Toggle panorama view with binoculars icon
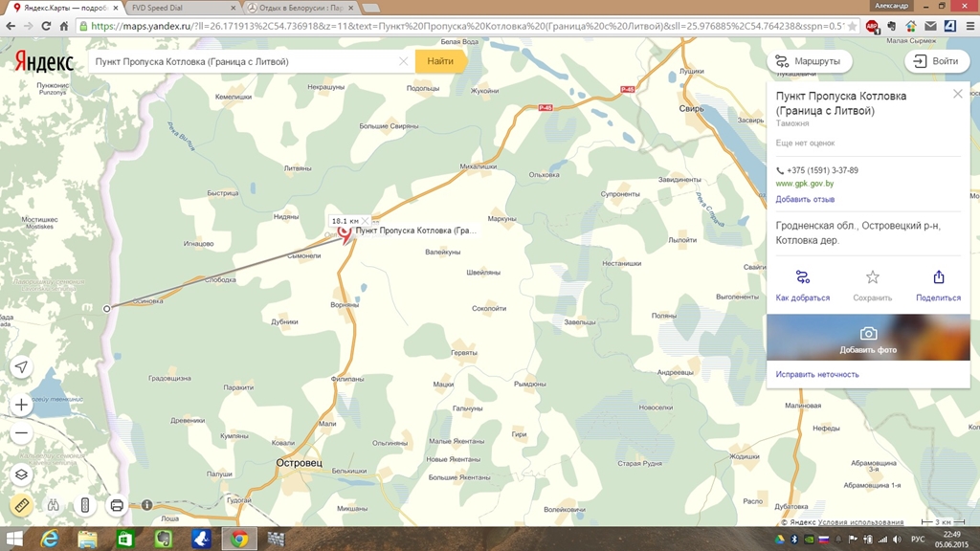The height and width of the screenshot is (551, 980). coord(54,505)
